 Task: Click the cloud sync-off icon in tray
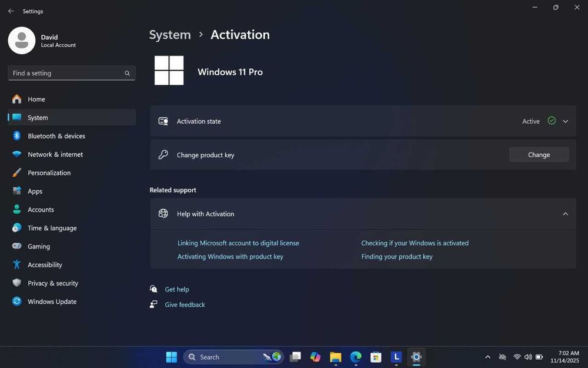(x=503, y=357)
